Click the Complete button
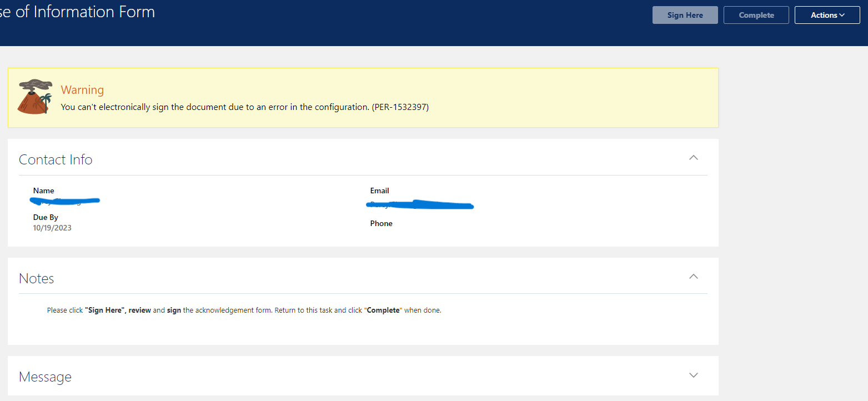868x401 pixels. (756, 15)
